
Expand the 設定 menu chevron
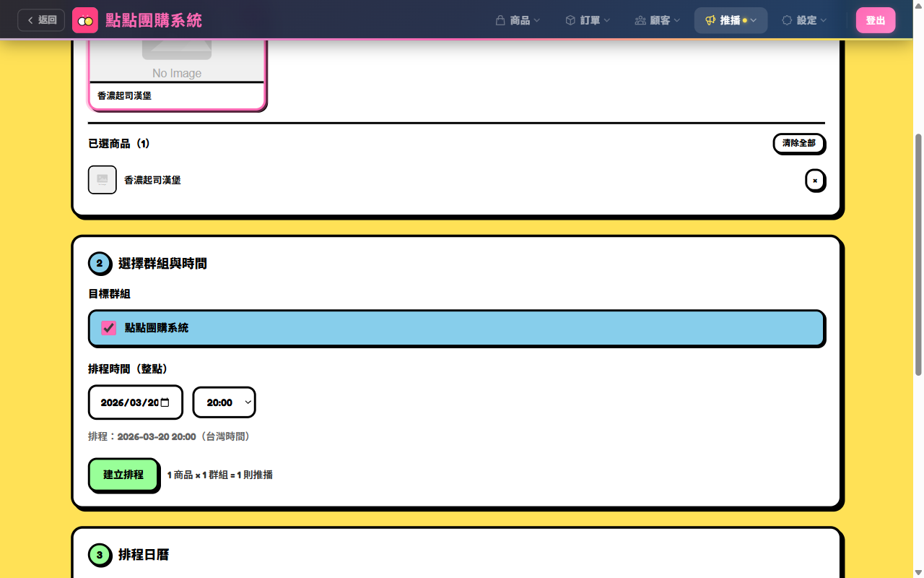824,20
